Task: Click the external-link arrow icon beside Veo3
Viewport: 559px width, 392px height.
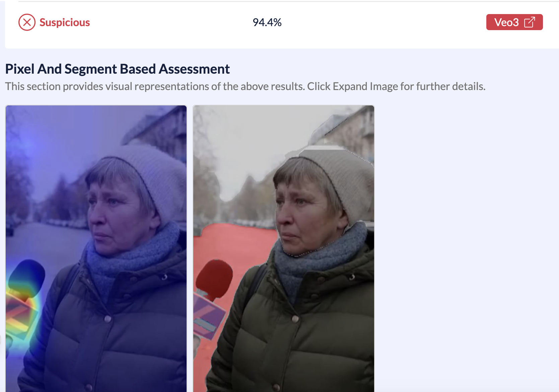Action: [x=530, y=22]
